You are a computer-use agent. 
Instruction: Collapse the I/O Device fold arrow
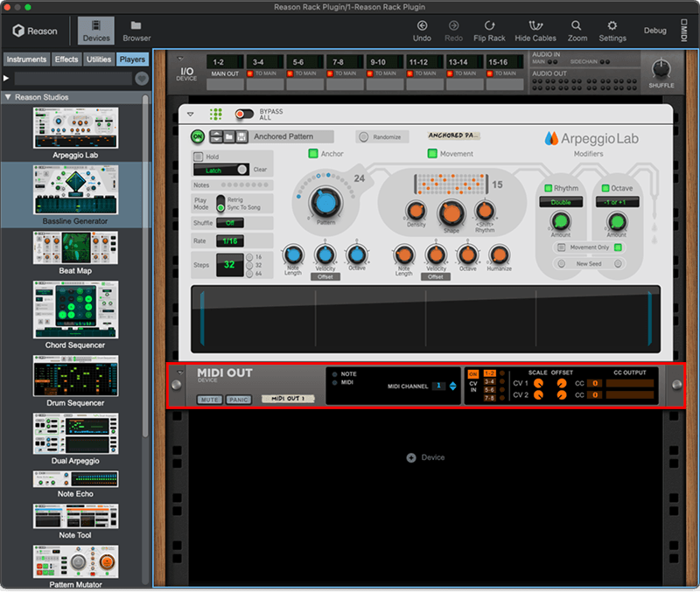tap(180, 59)
